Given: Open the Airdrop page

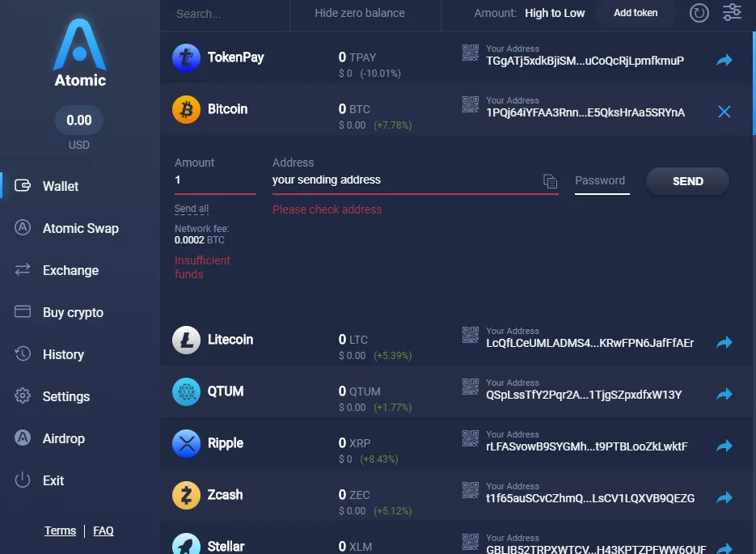Looking at the screenshot, I should click(x=64, y=438).
